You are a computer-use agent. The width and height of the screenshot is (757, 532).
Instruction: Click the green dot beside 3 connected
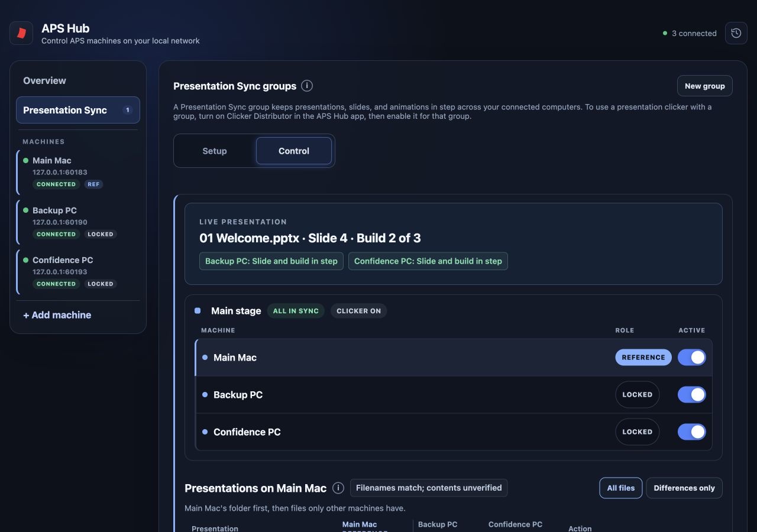pyautogui.click(x=665, y=33)
